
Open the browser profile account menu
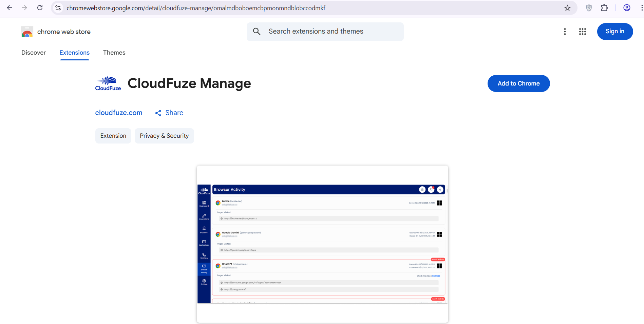[627, 7]
